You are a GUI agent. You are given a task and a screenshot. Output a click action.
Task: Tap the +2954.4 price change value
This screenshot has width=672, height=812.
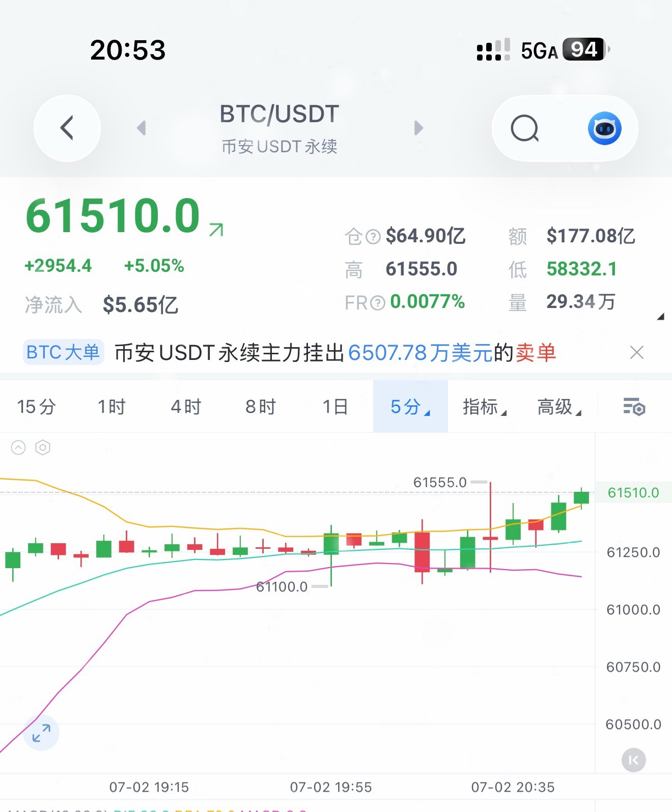click(x=58, y=266)
